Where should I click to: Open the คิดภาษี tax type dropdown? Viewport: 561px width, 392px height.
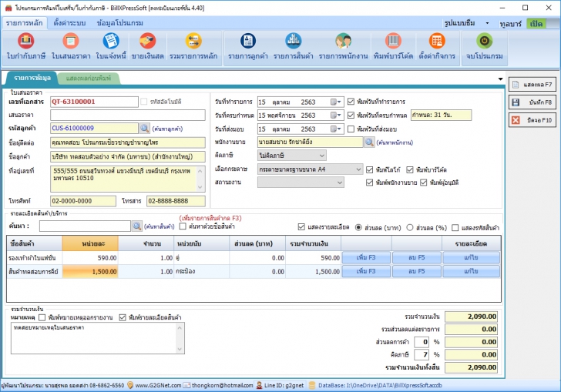coord(321,156)
